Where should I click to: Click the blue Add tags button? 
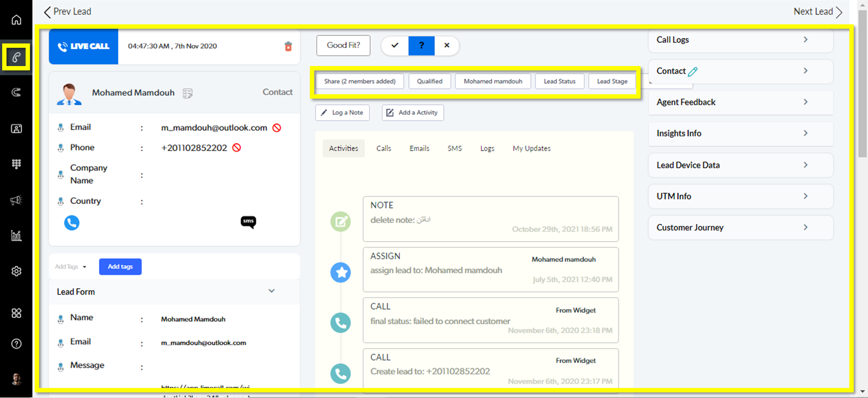tap(120, 267)
